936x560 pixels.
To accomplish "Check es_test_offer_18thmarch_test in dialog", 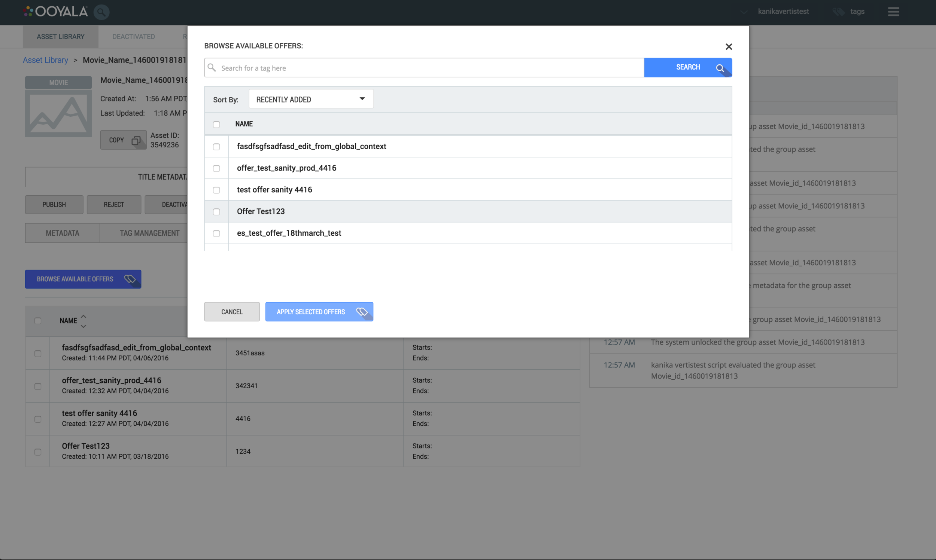I will coord(216,233).
